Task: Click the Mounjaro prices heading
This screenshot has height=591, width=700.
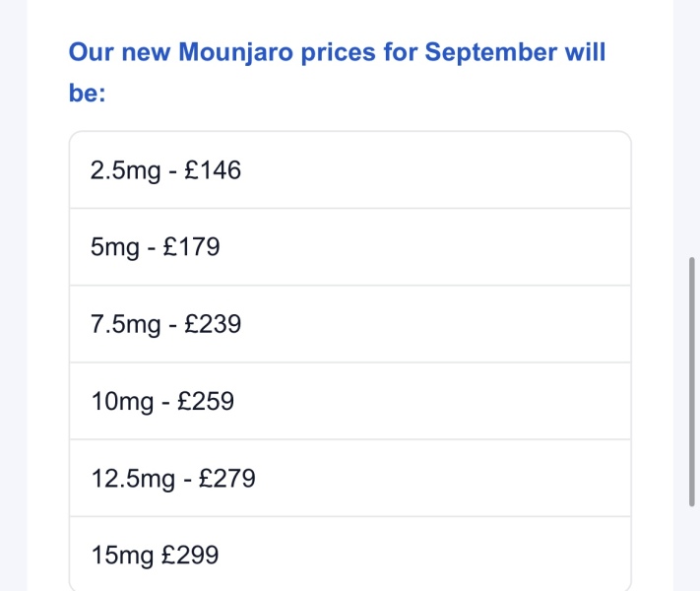Action: coord(337,52)
